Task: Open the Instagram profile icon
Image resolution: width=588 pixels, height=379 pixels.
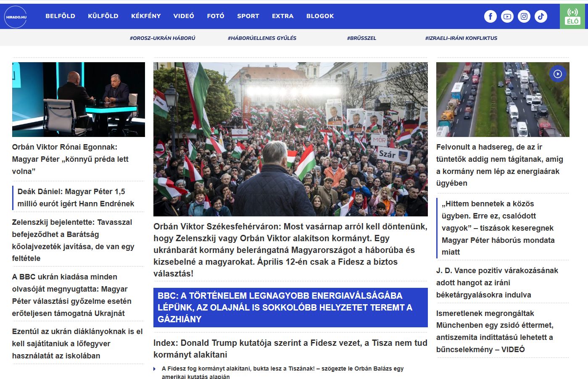Action: coord(524,16)
